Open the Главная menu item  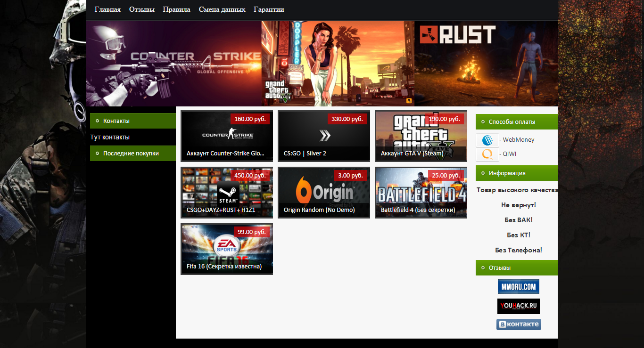pyautogui.click(x=107, y=9)
